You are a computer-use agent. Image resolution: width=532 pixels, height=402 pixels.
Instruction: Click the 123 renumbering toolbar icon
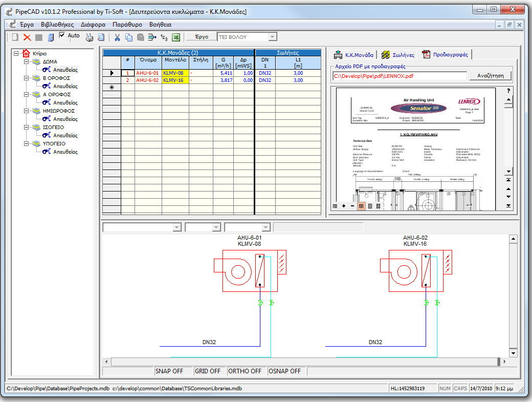(x=164, y=36)
